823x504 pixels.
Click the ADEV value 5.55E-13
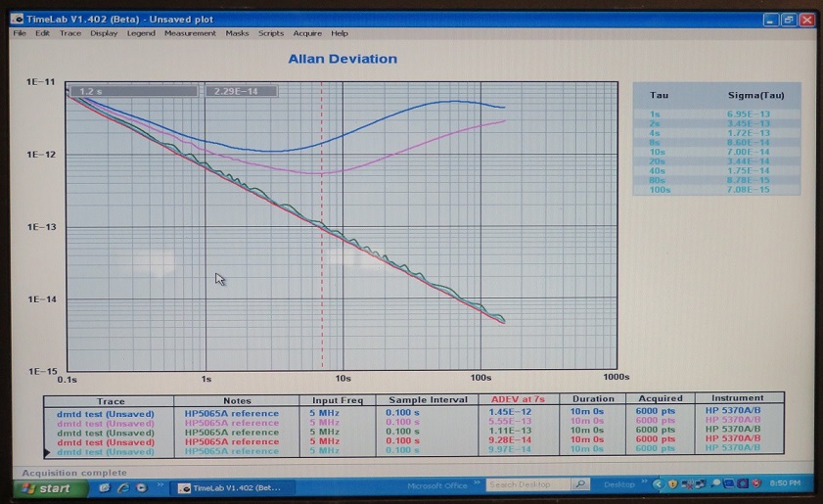pyautogui.click(x=510, y=422)
